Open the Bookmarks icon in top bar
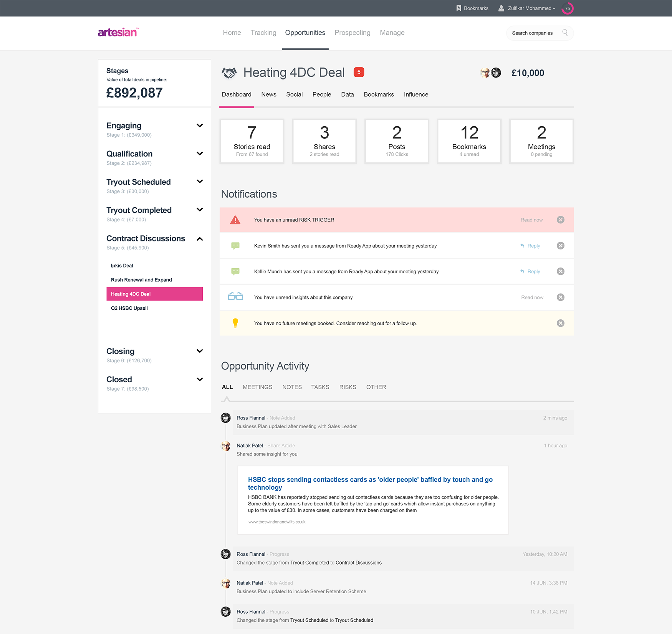 click(x=458, y=8)
